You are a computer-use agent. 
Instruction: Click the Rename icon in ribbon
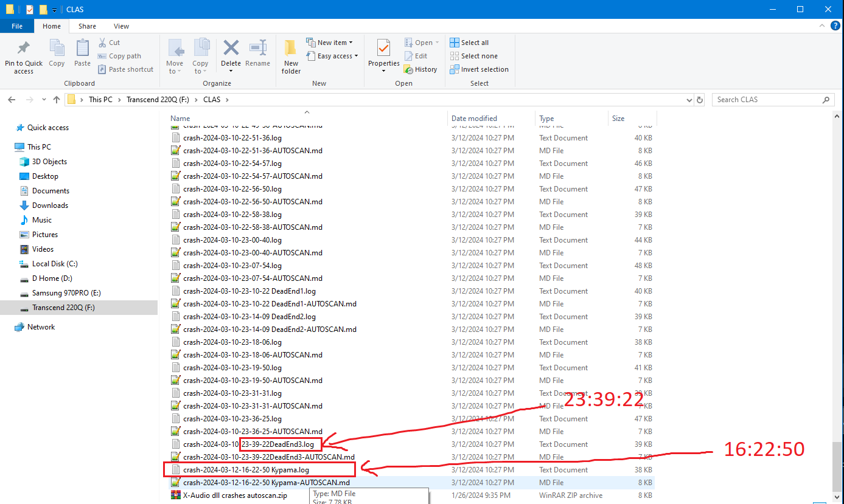[258, 49]
